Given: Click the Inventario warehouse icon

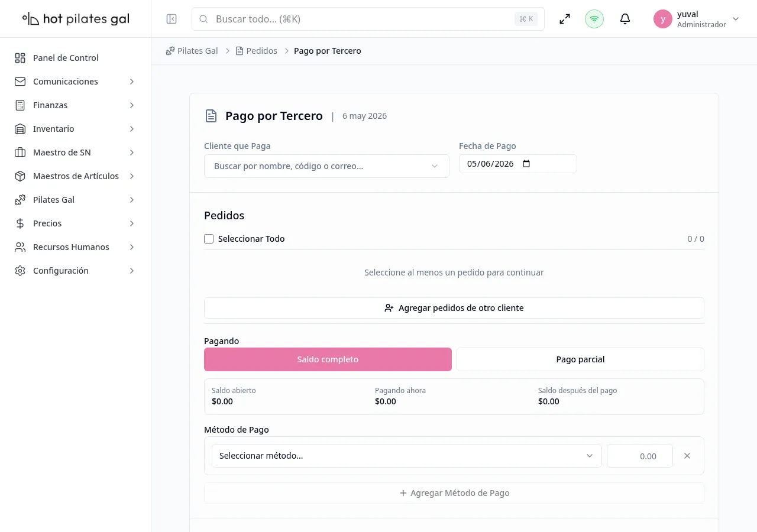Looking at the screenshot, I should [x=20, y=129].
